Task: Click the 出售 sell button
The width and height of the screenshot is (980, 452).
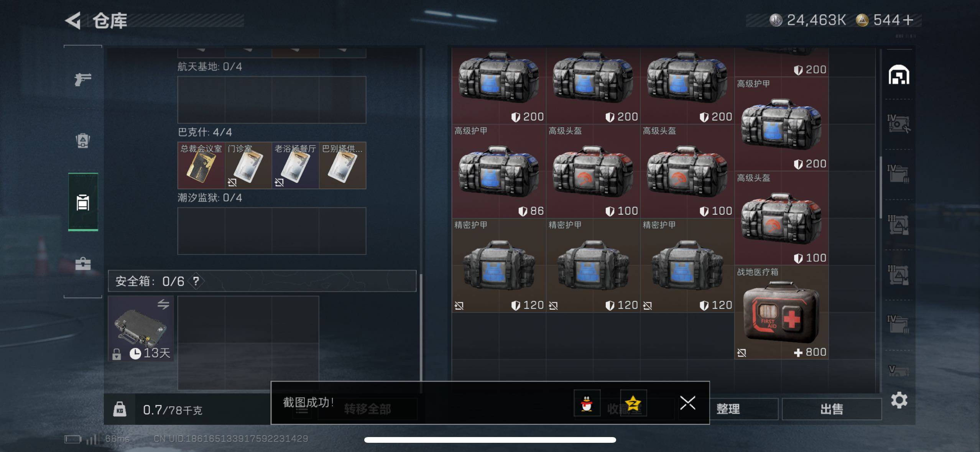Action: [x=832, y=409]
